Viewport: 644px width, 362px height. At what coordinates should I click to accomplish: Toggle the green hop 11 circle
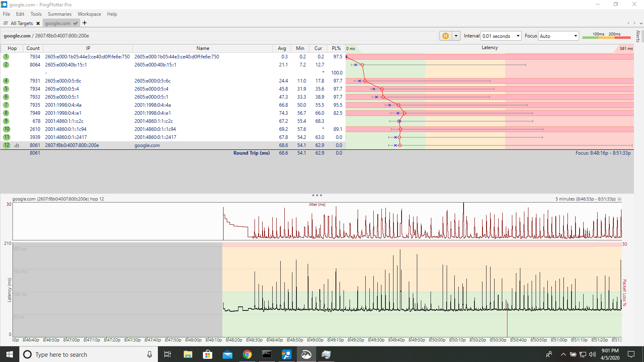point(6,137)
